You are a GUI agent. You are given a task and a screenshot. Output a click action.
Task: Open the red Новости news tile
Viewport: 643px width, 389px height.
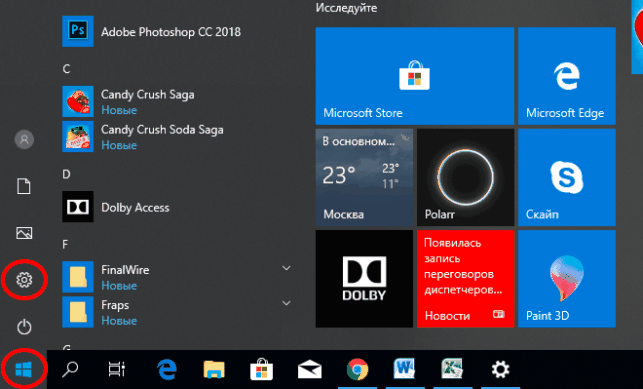[x=465, y=279]
